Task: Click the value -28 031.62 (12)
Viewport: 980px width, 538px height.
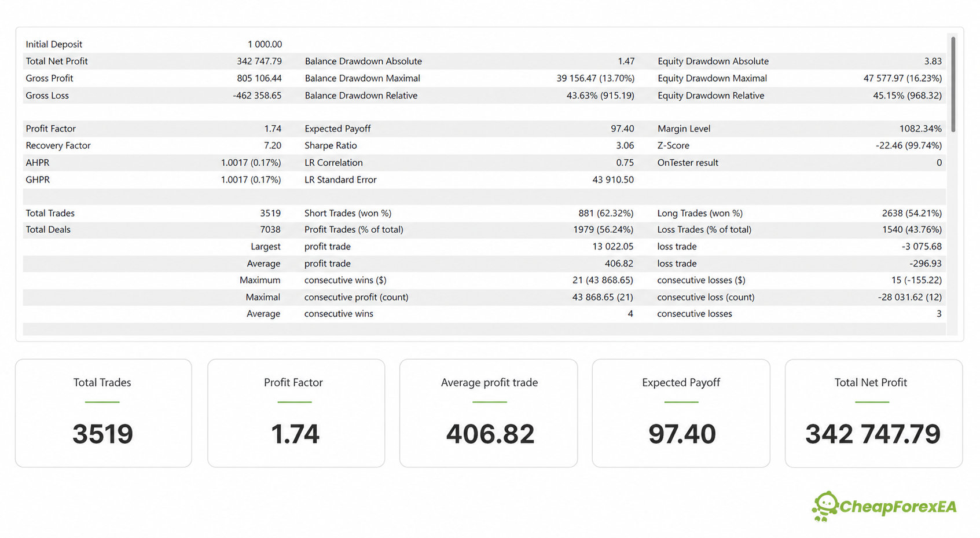Action: pos(910,297)
